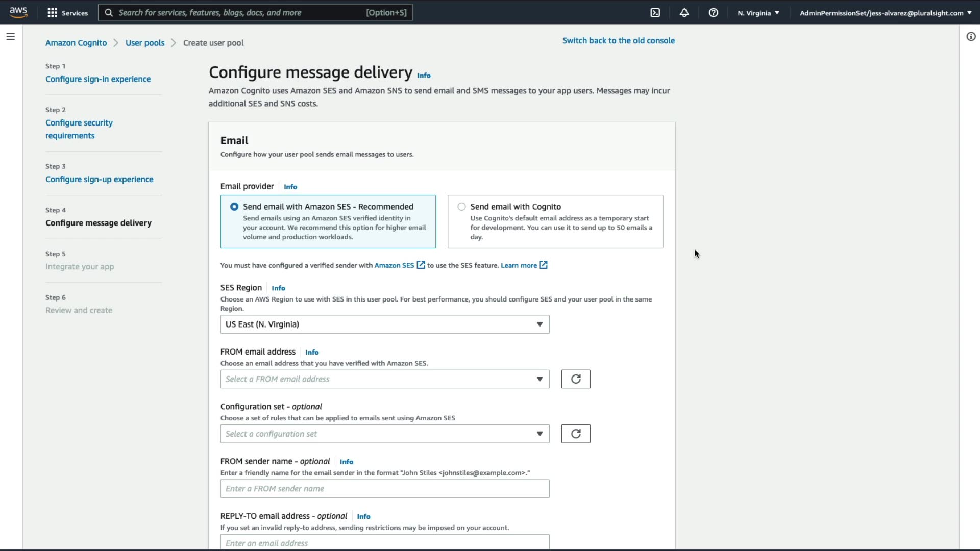
Task: Expand the hamburger side navigation menu
Action: (10, 37)
